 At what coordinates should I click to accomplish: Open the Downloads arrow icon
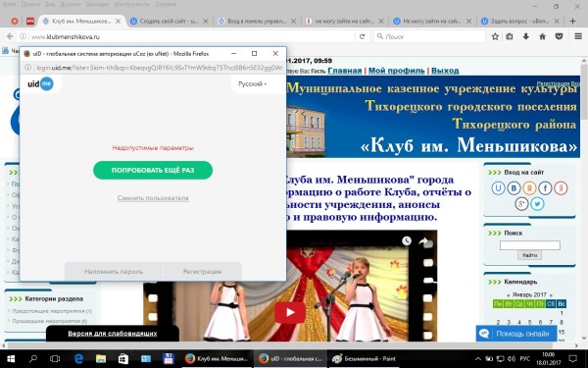click(525, 36)
